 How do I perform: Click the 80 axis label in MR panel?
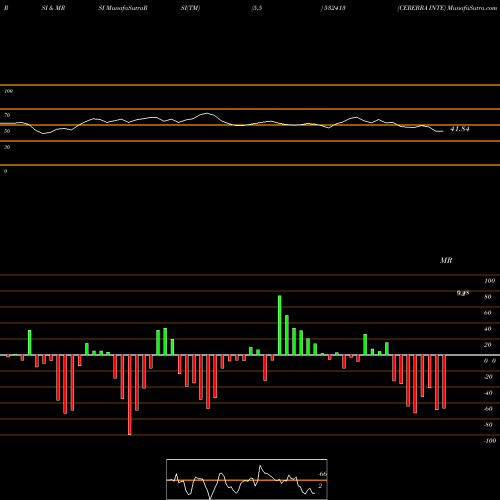coord(488,297)
